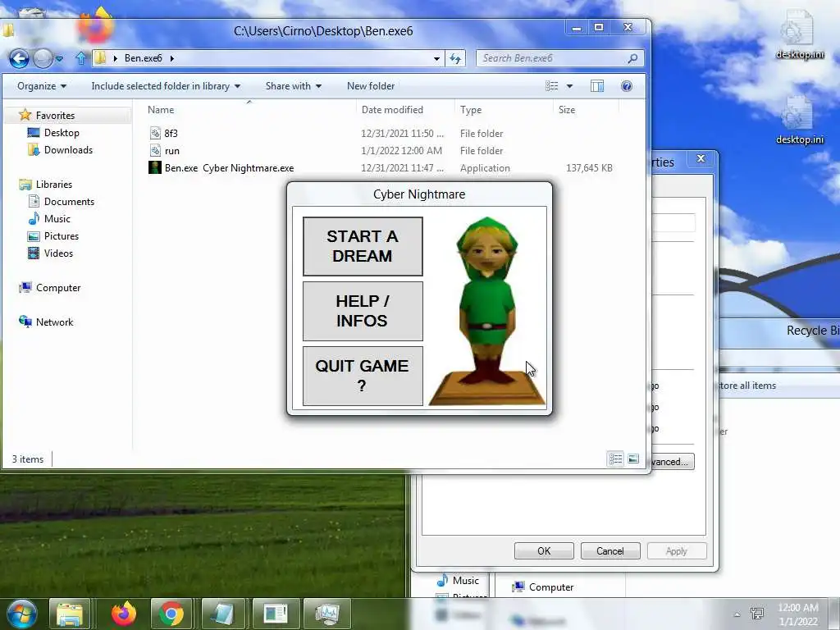
Task: Go back in Explorer window
Action: click(x=20, y=58)
